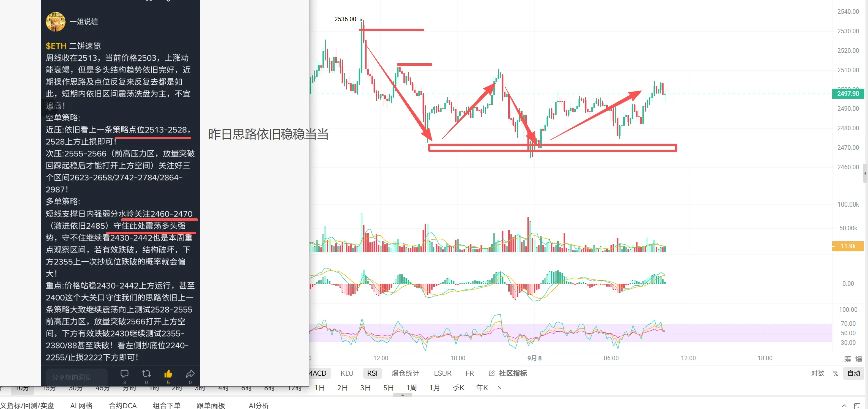Viewport: 868px width, 409px height.
Task: Toggle the 爆 liquidation icon
Action: (x=859, y=359)
